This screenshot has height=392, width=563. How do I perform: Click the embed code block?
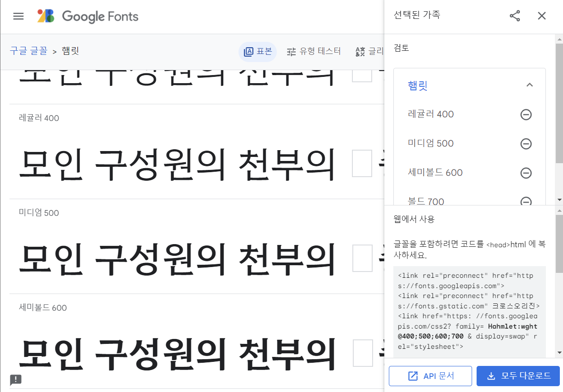[469, 312]
